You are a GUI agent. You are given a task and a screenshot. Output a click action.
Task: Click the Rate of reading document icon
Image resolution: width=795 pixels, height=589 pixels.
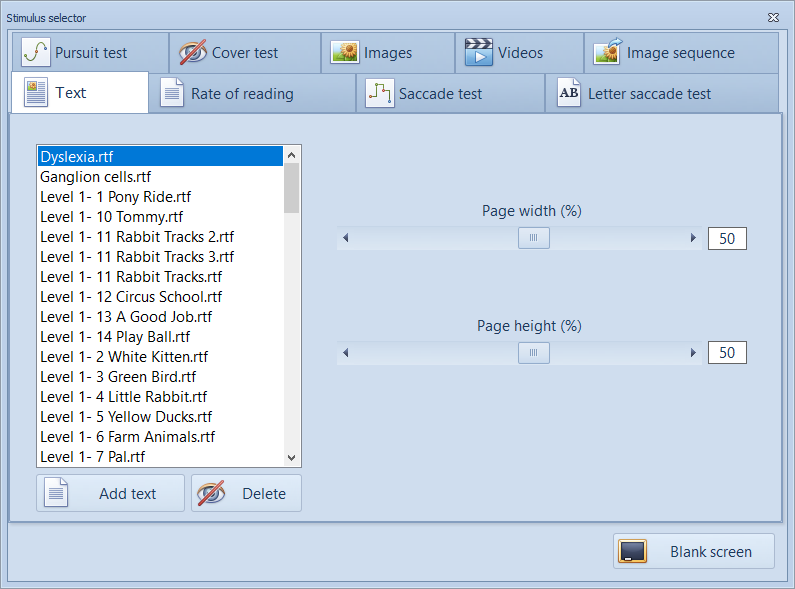pyautogui.click(x=173, y=94)
